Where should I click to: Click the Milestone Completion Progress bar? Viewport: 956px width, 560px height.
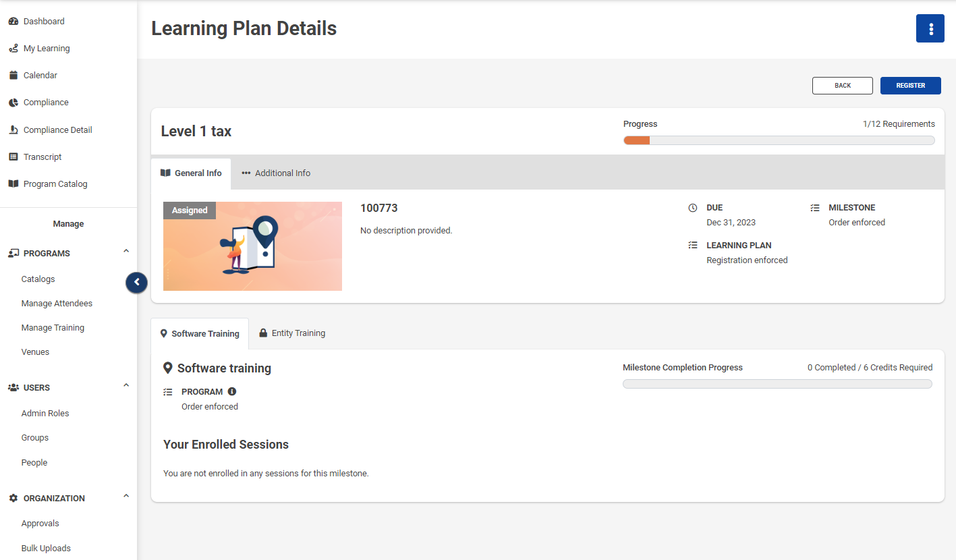pyautogui.click(x=777, y=383)
